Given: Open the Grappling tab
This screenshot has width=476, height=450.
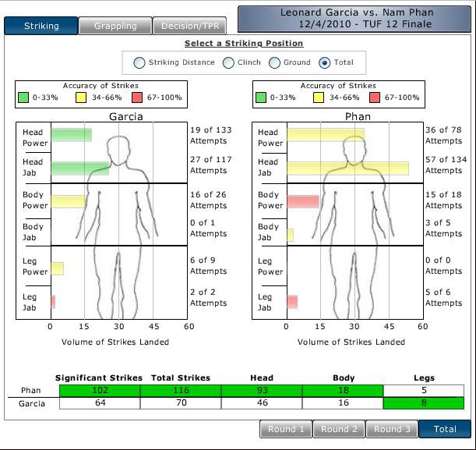Looking at the screenshot, I should pos(115,26).
